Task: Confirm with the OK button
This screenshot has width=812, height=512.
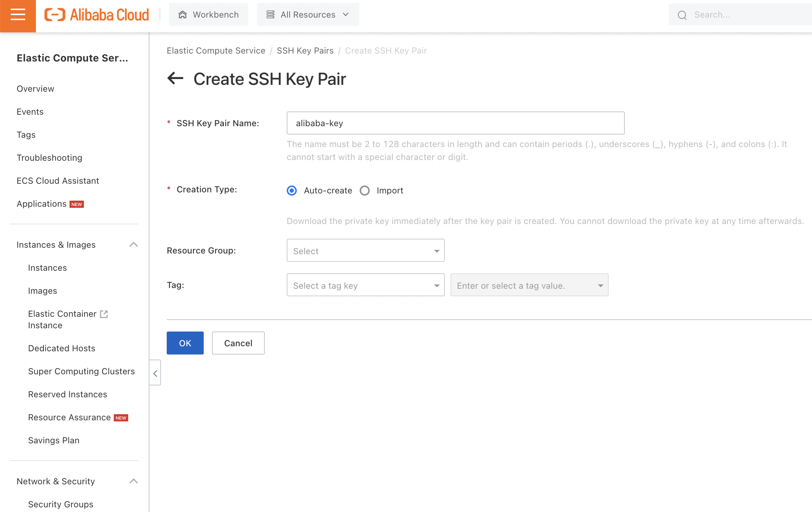Action: tap(185, 343)
